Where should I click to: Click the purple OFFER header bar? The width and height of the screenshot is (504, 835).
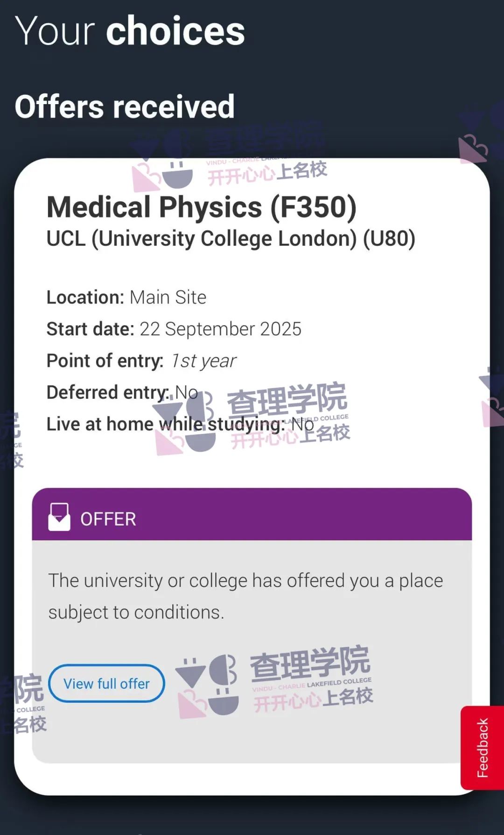tap(252, 514)
